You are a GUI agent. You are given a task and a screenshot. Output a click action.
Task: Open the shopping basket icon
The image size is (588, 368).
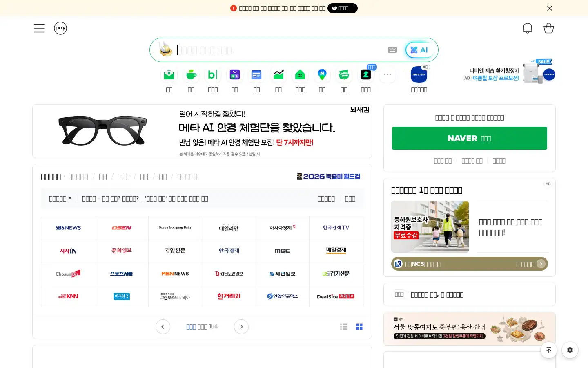tap(549, 28)
